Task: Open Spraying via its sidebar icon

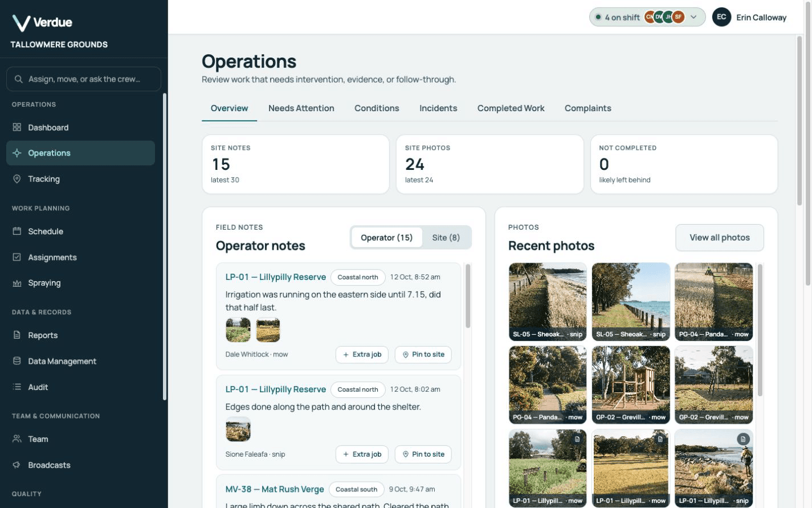Action: click(x=17, y=283)
